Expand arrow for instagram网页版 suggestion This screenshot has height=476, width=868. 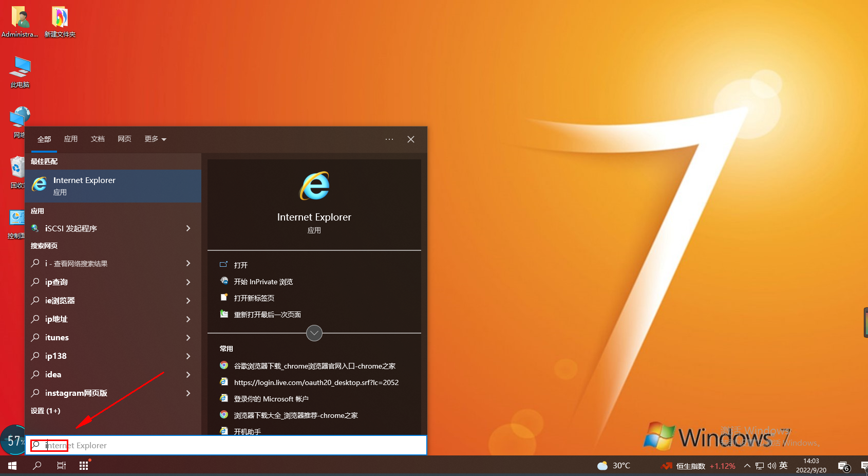tap(188, 393)
